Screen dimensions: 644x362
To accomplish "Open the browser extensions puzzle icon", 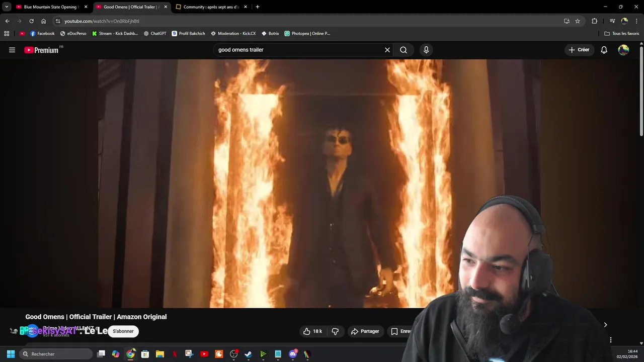I will point(595,21).
